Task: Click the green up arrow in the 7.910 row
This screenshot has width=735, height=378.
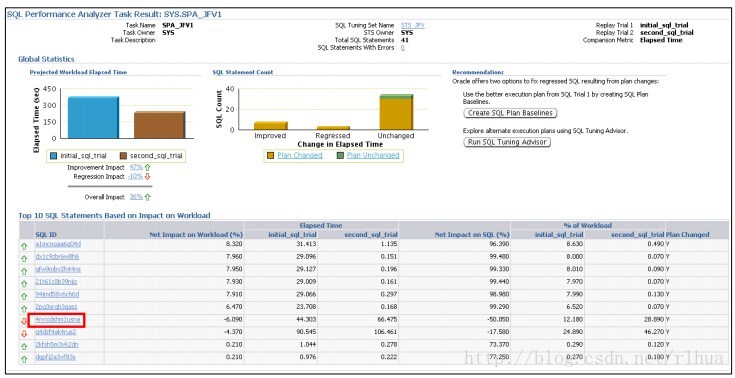Action: (x=24, y=296)
